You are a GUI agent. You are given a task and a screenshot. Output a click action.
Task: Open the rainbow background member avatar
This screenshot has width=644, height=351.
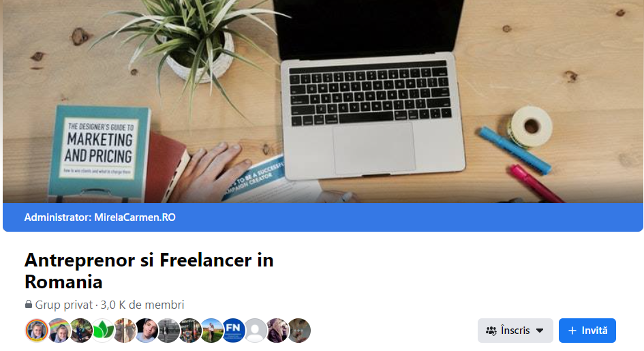(x=59, y=331)
